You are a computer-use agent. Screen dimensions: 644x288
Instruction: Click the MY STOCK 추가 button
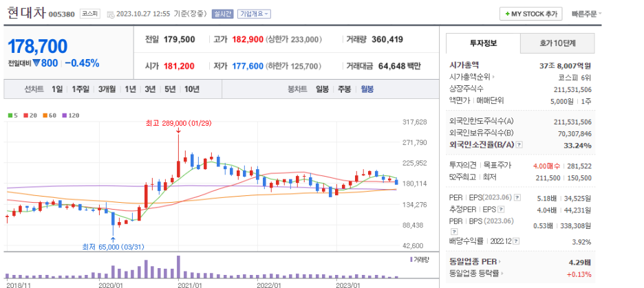530,14
